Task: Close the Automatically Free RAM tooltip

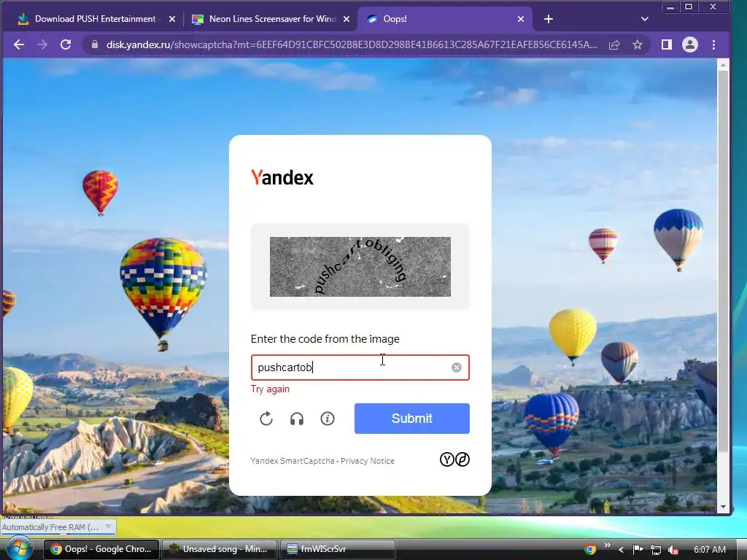Action: [108, 526]
